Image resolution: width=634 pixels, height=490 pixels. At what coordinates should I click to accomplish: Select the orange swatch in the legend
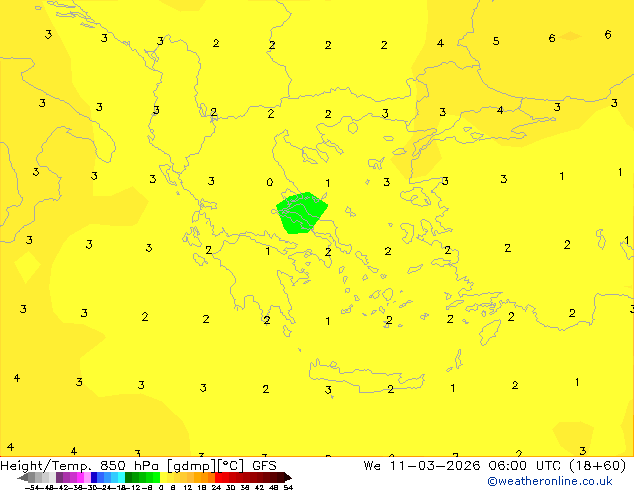(205, 477)
